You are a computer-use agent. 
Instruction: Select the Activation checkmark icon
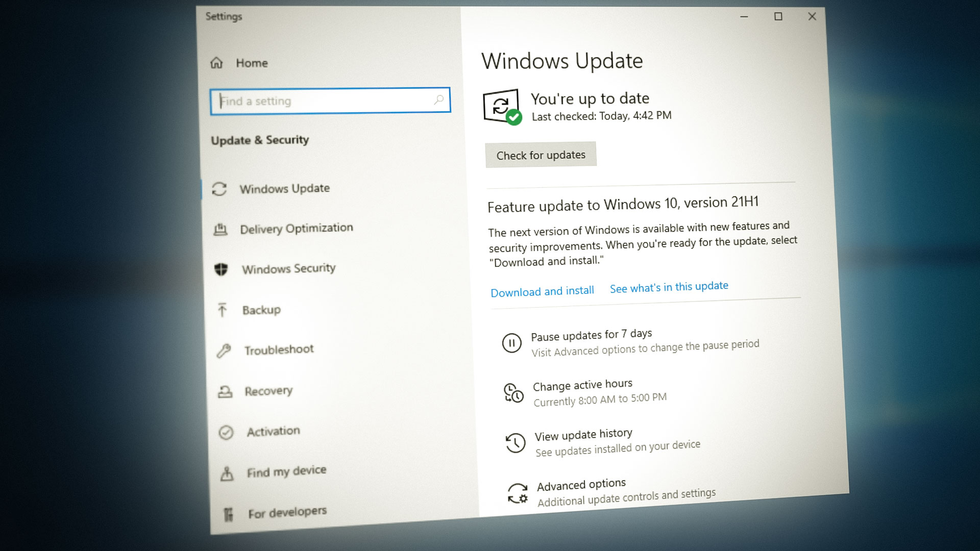pyautogui.click(x=225, y=432)
